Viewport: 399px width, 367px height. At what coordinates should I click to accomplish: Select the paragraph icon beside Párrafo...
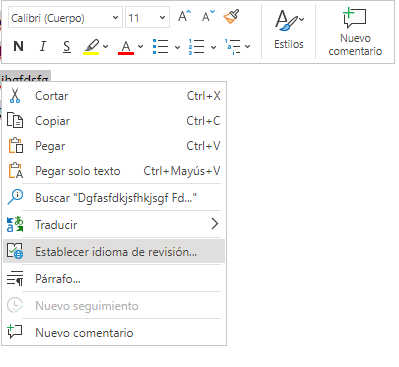tap(15, 278)
